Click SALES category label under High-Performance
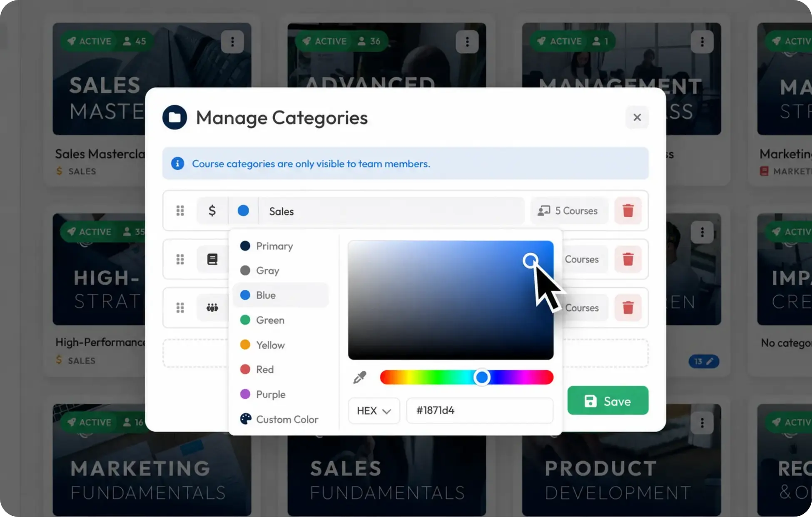The height and width of the screenshot is (517, 812). 82,360
